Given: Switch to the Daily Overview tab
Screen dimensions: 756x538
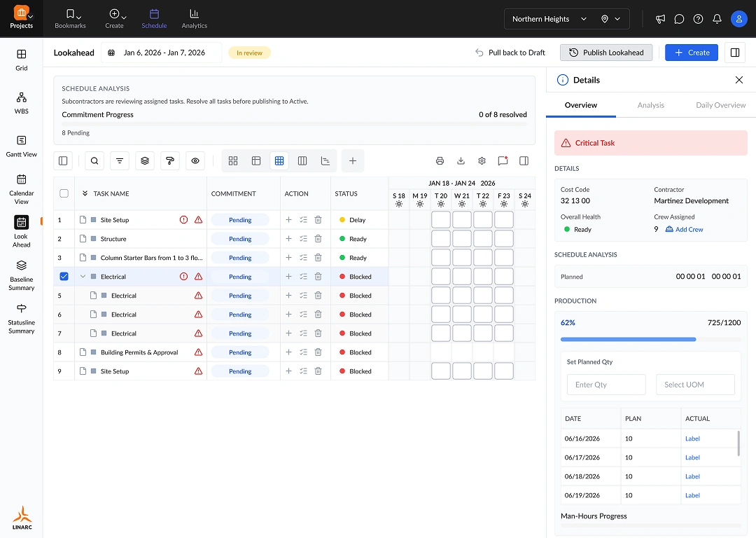Looking at the screenshot, I should (720, 105).
